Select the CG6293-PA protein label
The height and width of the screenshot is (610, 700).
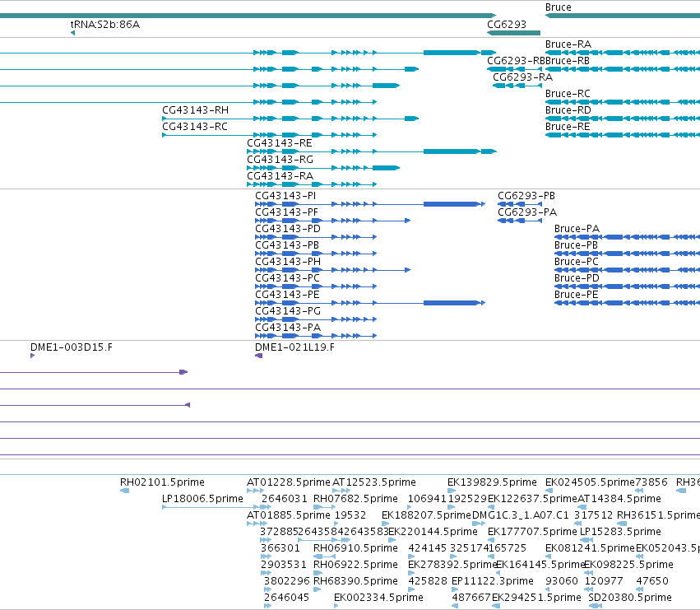527,212
